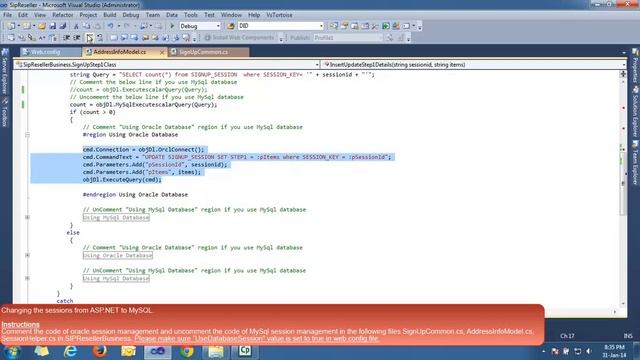Viewport: 640px width, 360px height.
Task: Click the "if (count > 0)" line
Action: point(92,112)
